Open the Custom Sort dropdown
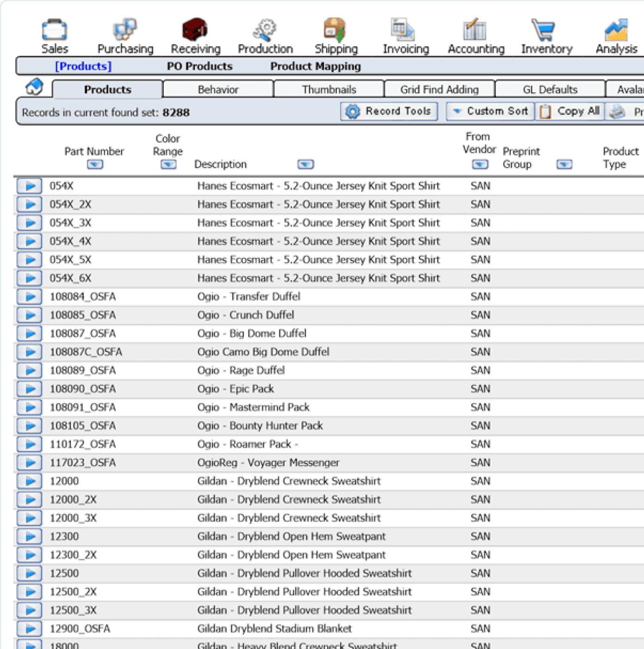This screenshot has width=644, height=649. [490, 112]
